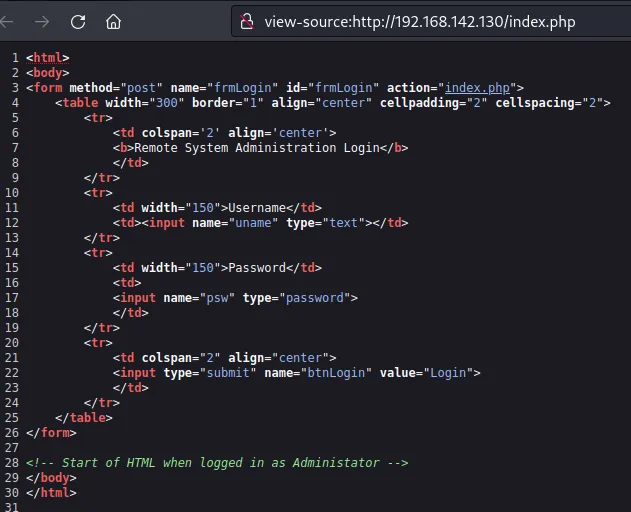Click the type="password" attribute value
631x512 pixels.
point(315,298)
